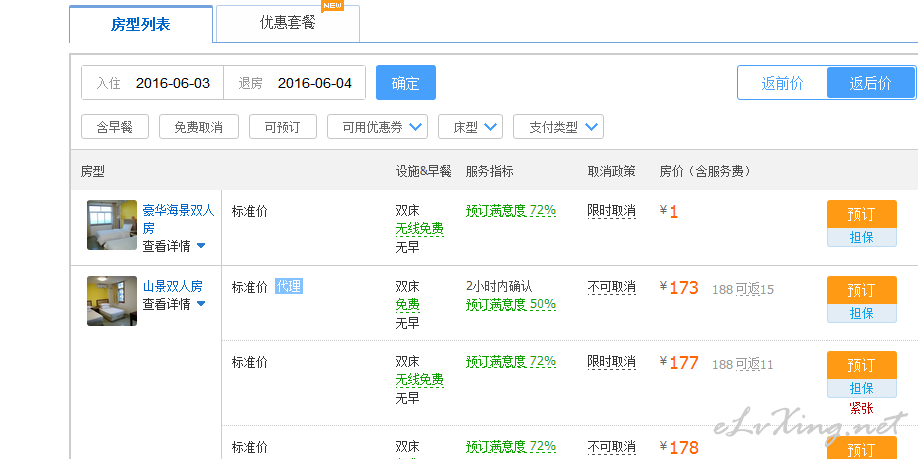Switch to the 优惠套餐 tab
This screenshot has width=918, height=459.
(x=287, y=23)
